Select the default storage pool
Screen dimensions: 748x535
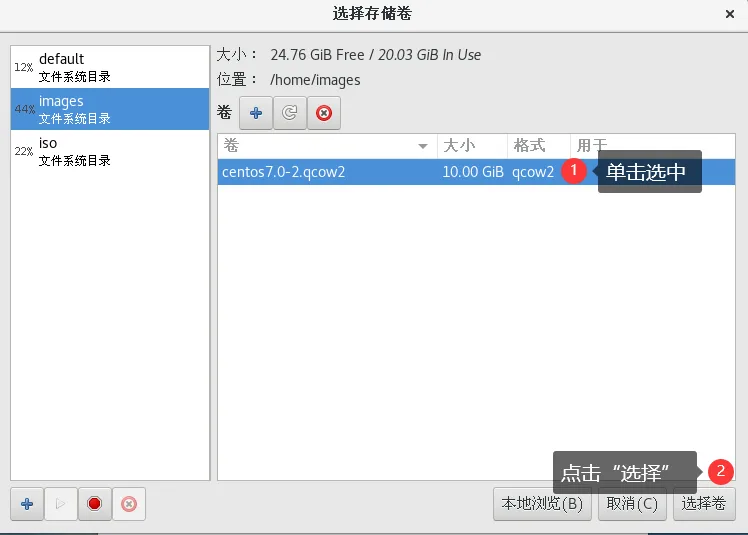tap(110, 67)
